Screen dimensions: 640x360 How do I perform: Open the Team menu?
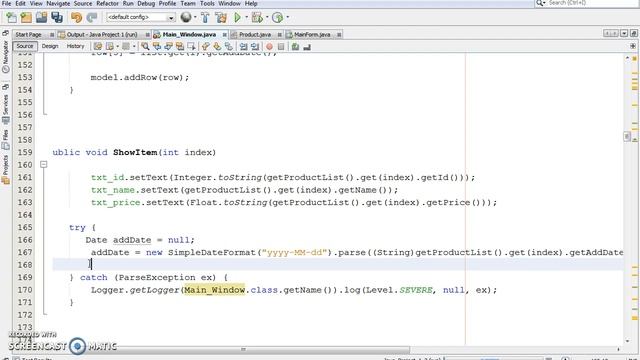click(x=188, y=3)
